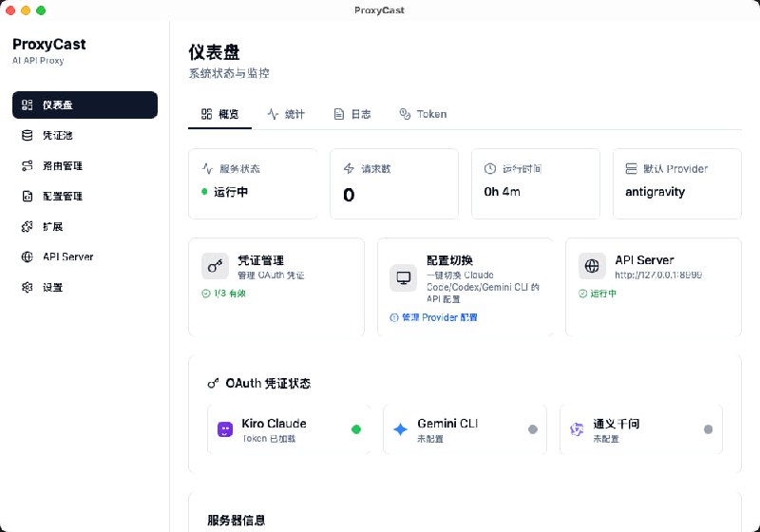Select the Kiro Claude credential card
Screen dimensions: 760x532
(289, 429)
